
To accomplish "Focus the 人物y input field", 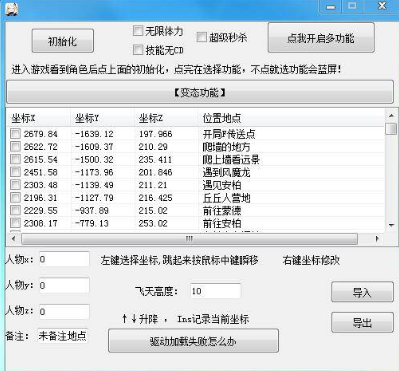I will coord(64,285).
